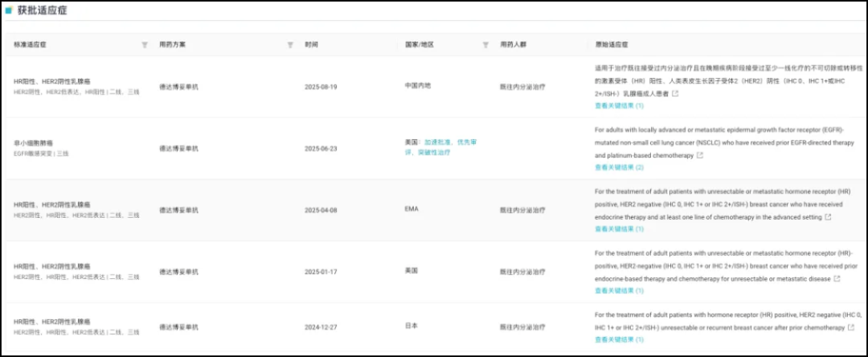Open filter icon for 标准适应症 column
This screenshot has width=868, height=357.
145,45
